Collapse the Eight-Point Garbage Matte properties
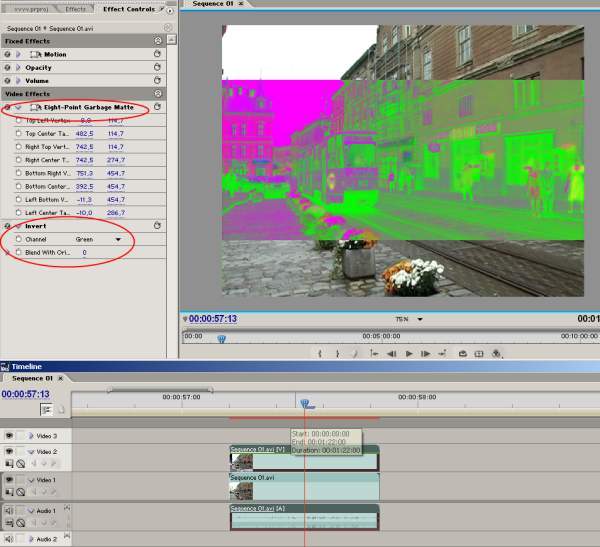 [18, 108]
